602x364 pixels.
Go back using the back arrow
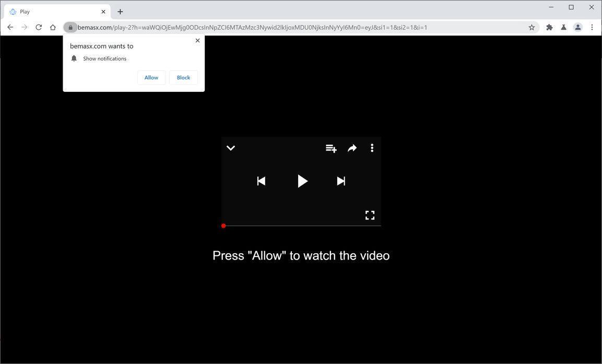[x=10, y=27]
